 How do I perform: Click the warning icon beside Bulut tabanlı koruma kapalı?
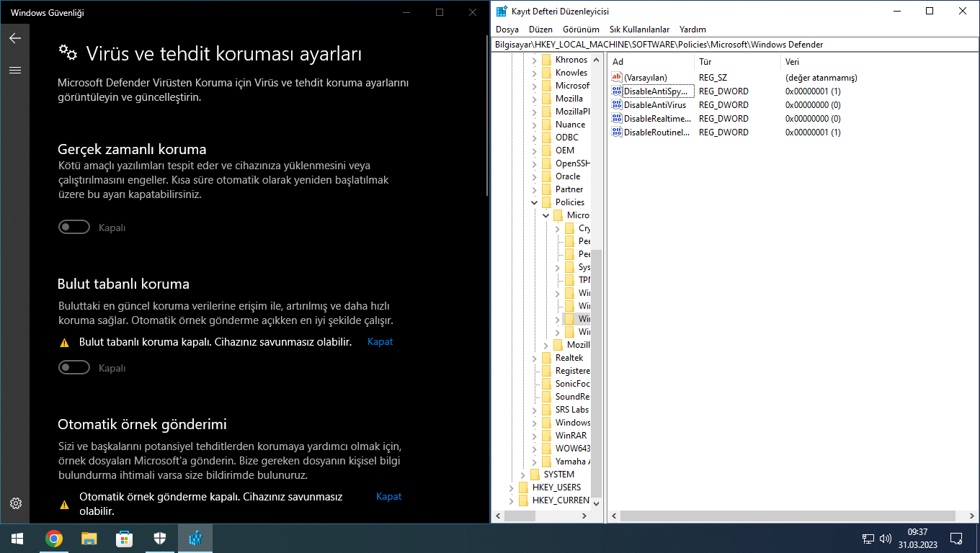[x=64, y=343]
